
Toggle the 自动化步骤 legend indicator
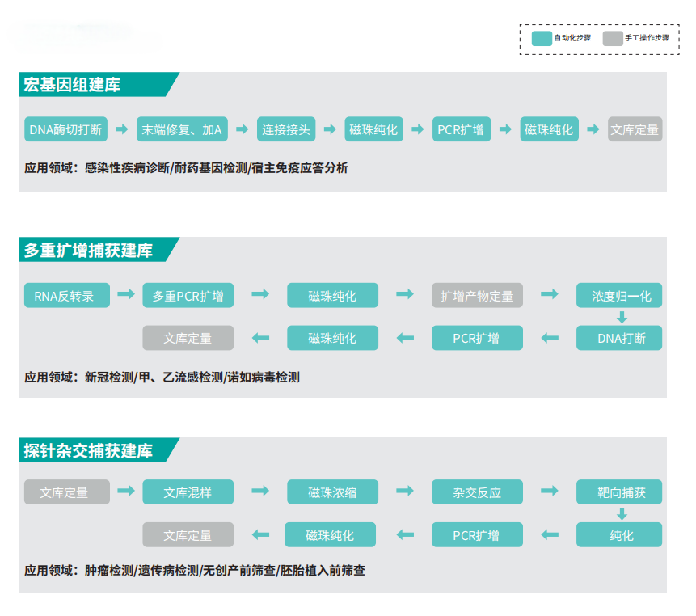click(x=573, y=36)
